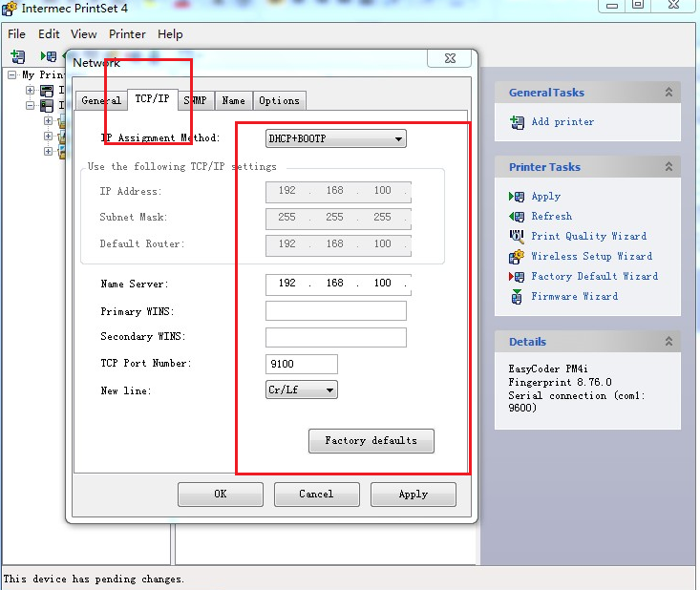The height and width of the screenshot is (590, 700).
Task: Collapse the General Tasks panel
Action: (x=668, y=93)
